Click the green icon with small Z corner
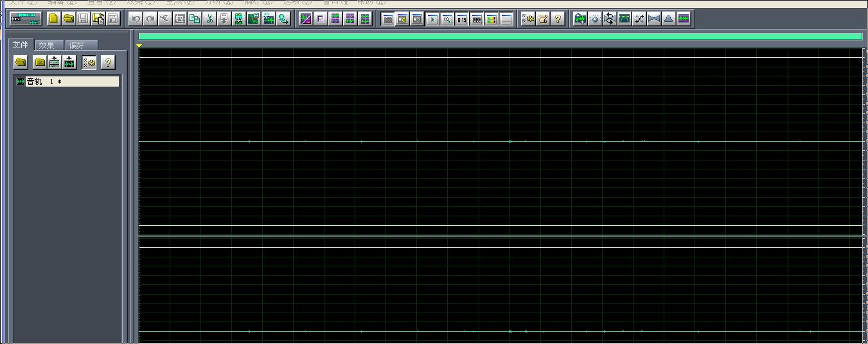Viewport: 868px width, 344px height. [x=253, y=19]
